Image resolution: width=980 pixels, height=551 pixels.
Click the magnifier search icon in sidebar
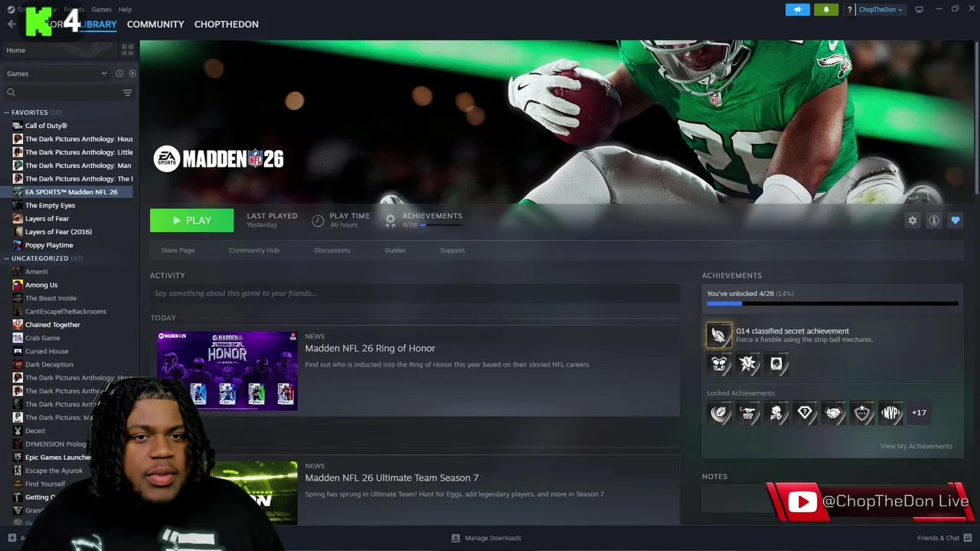point(11,93)
